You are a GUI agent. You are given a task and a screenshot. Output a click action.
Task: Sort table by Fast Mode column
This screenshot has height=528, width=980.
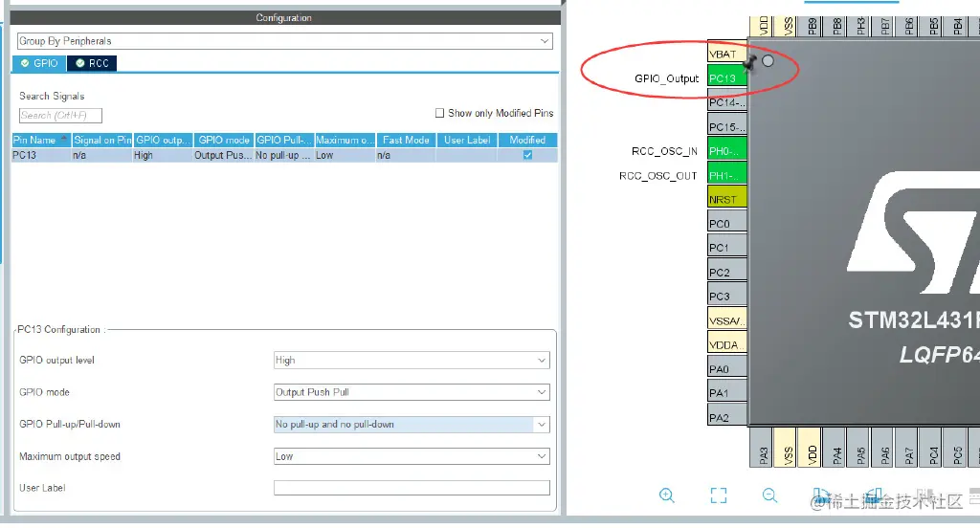pos(406,140)
